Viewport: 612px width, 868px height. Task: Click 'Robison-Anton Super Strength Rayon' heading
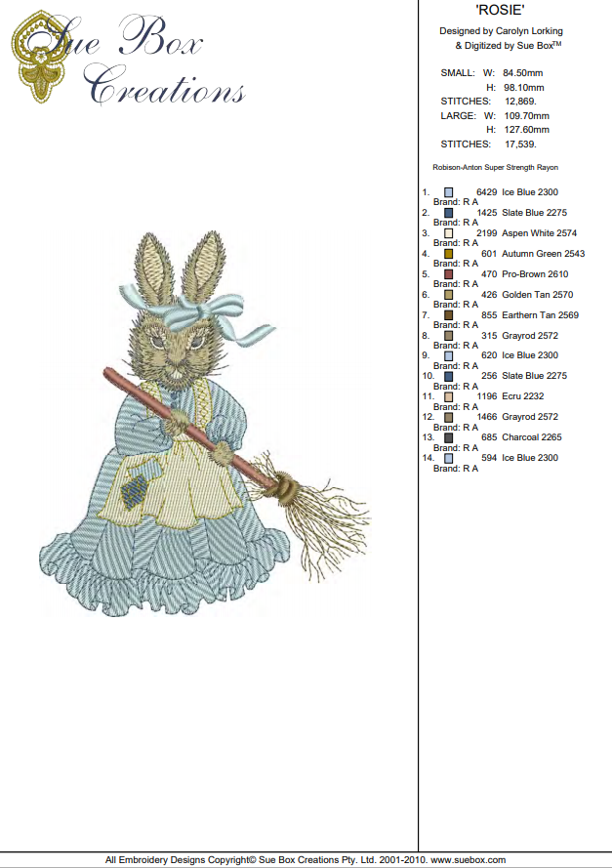495,167
